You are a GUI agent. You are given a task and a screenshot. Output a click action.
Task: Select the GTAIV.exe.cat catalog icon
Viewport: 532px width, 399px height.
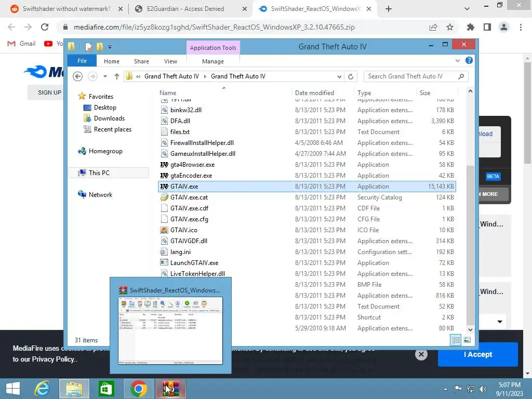(x=164, y=197)
